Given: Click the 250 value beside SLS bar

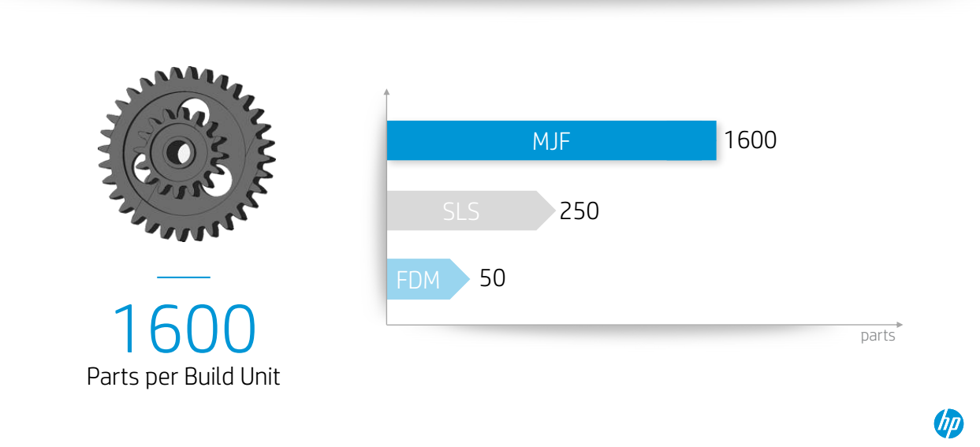Looking at the screenshot, I should 579,211.
